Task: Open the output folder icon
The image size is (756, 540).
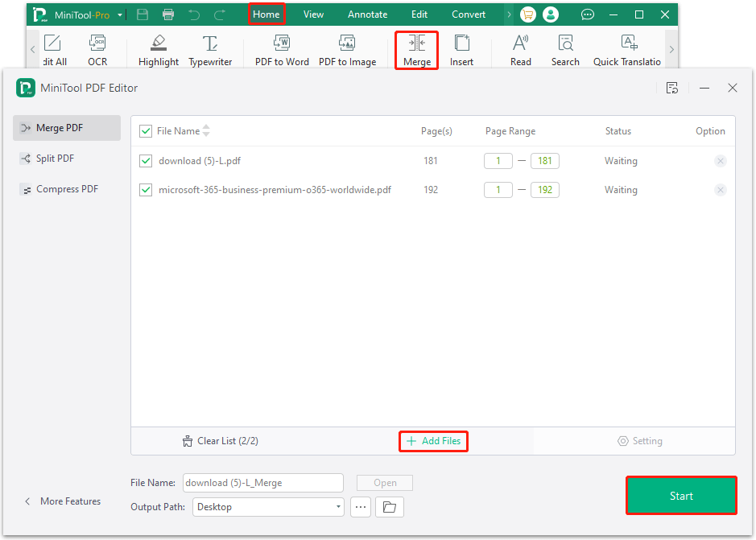Action: pos(390,507)
